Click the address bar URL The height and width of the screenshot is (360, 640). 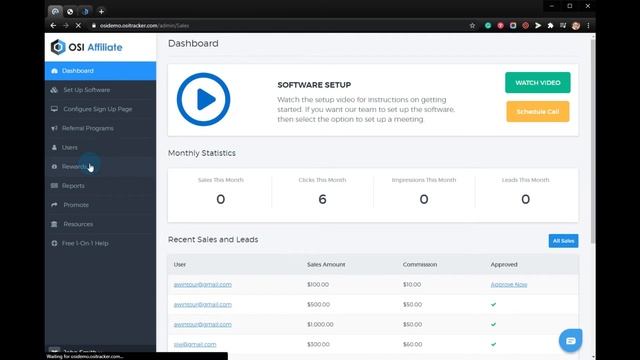pyautogui.click(x=144, y=26)
